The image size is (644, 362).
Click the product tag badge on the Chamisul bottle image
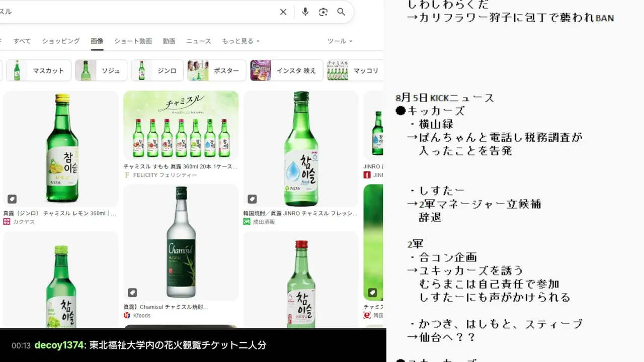[132, 293]
